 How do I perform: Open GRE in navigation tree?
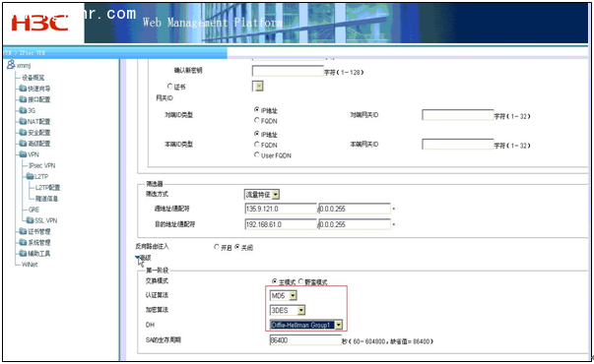(33, 210)
